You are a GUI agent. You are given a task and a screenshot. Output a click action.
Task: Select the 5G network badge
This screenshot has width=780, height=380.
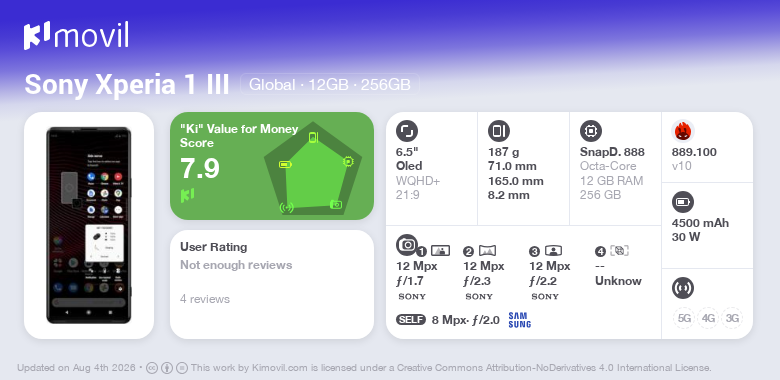pyautogui.click(x=684, y=318)
